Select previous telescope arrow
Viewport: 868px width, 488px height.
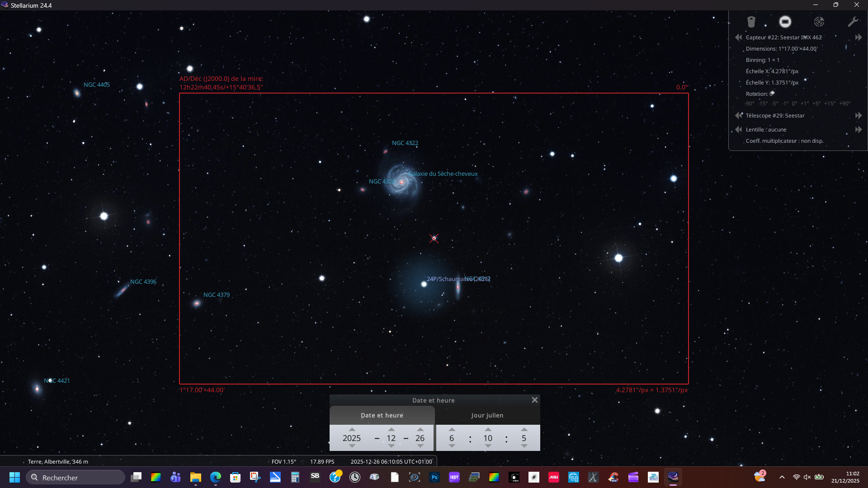pyautogui.click(x=738, y=116)
